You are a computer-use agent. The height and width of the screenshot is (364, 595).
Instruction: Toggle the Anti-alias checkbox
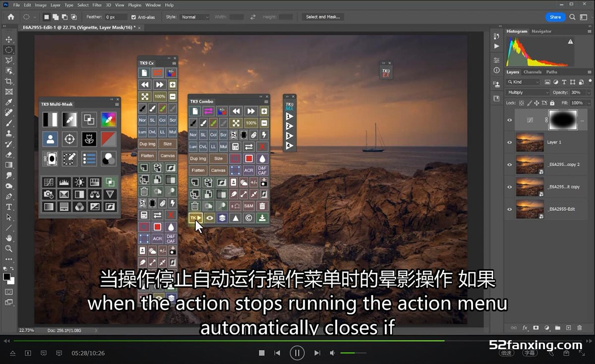click(x=133, y=17)
